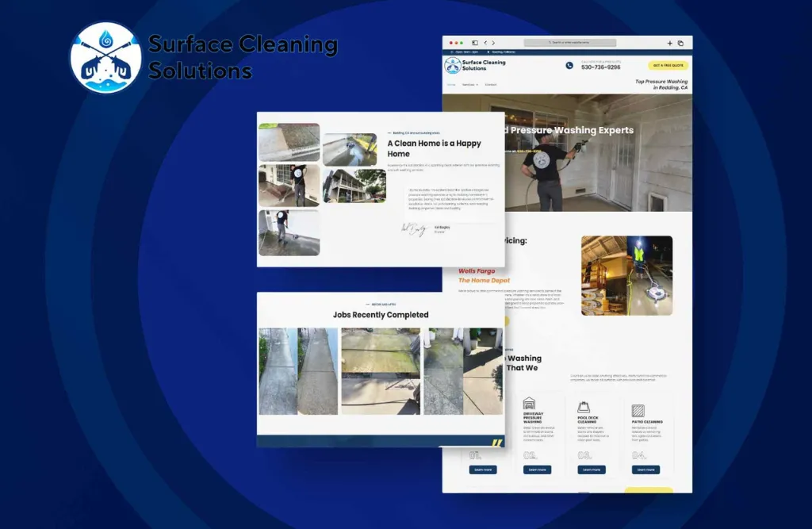Focus the browser address bar
812x529 pixels.
pos(569,43)
